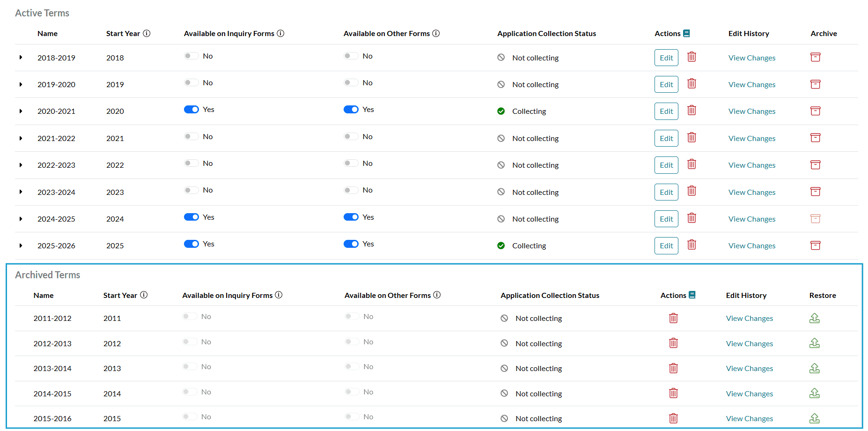Edit the 2018-2019 term
Screen dimensions: 868x431
(666, 58)
